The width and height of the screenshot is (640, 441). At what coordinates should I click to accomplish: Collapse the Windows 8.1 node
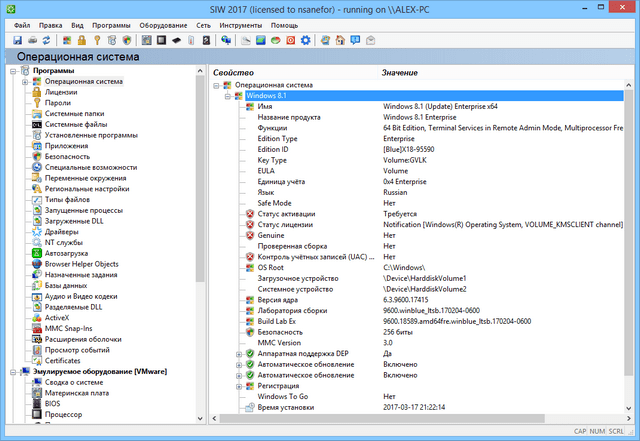click(x=227, y=95)
